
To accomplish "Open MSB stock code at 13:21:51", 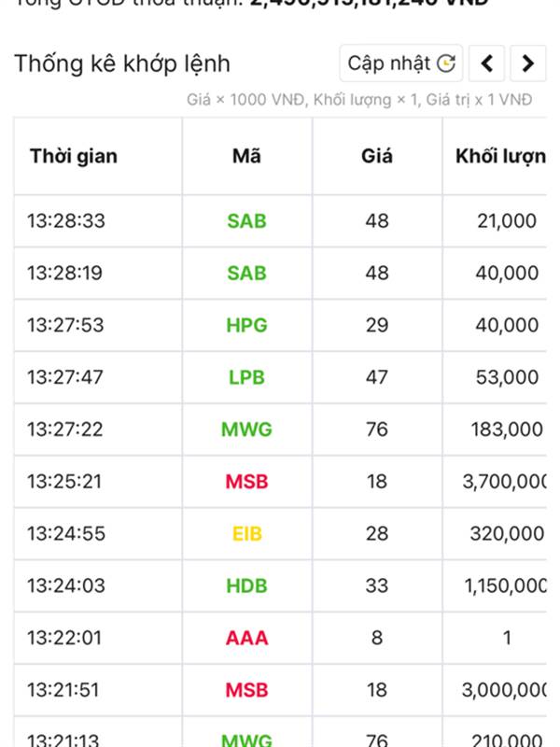I will (246, 690).
